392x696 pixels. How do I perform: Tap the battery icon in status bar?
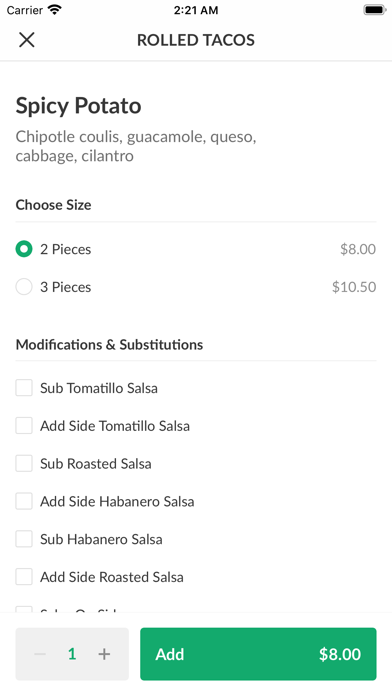[x=374, y=10]
